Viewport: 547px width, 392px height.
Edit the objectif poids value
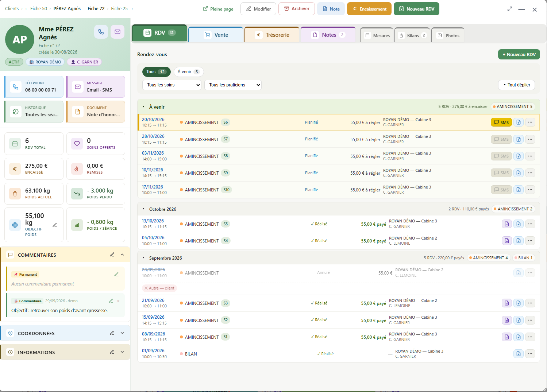coord(55,225)
